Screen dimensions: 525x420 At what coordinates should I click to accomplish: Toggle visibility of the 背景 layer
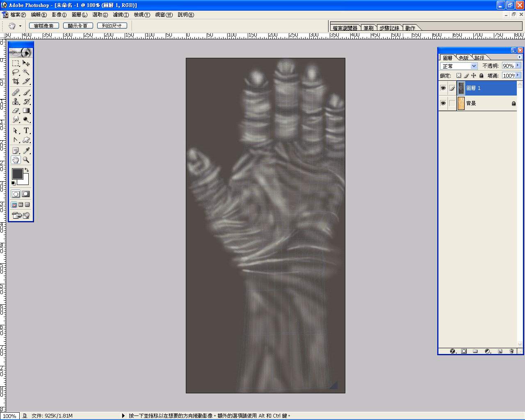pos(443,103)
